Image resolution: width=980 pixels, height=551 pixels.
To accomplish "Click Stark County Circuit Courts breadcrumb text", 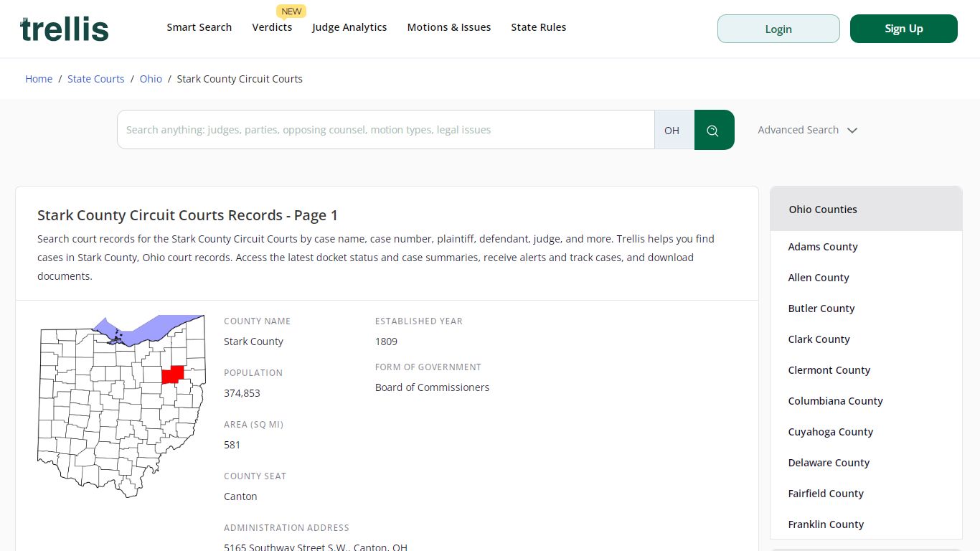I will point(240,79).
